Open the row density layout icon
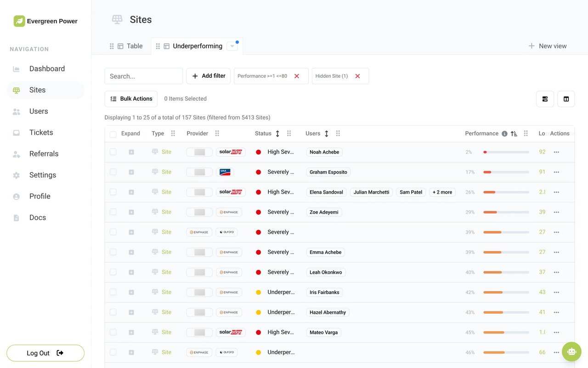The image size is (588, 368). click(545, 99)
